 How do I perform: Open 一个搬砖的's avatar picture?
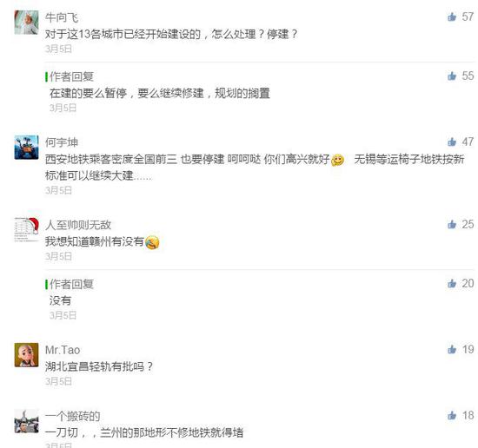tap(27, 421)
